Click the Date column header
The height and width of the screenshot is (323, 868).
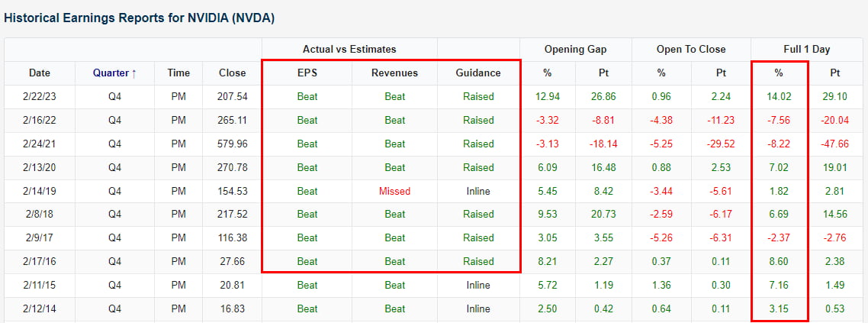40,73
